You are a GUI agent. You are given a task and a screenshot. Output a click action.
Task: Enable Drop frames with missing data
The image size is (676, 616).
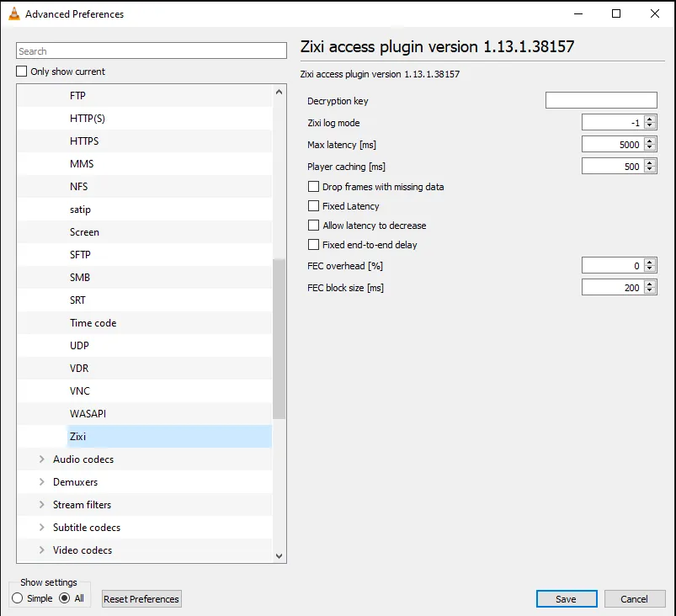click(x=313, y=187)
